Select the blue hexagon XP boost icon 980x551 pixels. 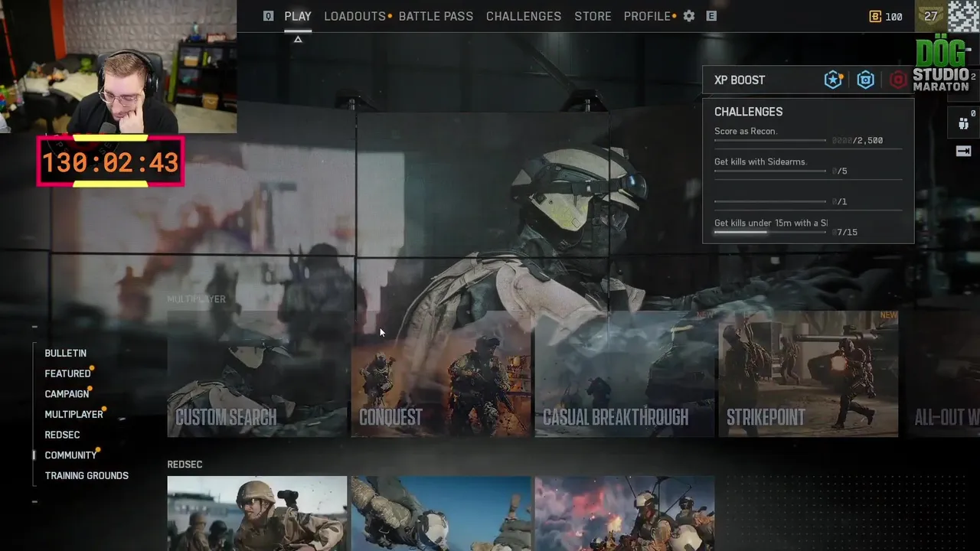pyautogui.click(x=866, y=80)
